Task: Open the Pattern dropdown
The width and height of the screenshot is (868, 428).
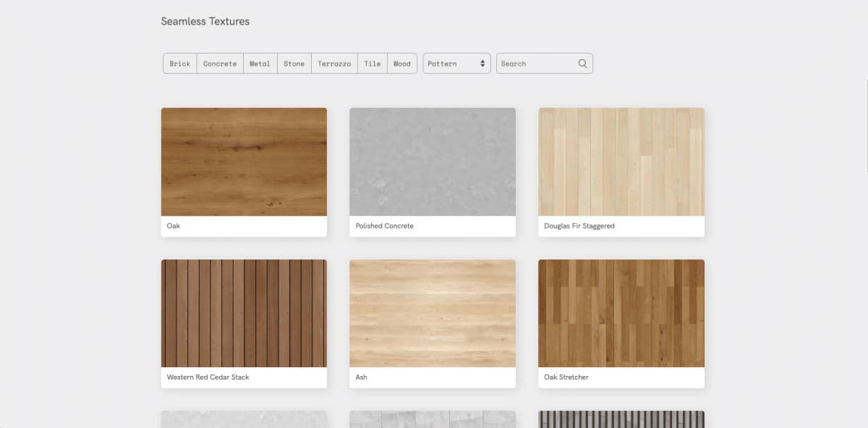Action: pyautogui.click(x=456, y=64)
